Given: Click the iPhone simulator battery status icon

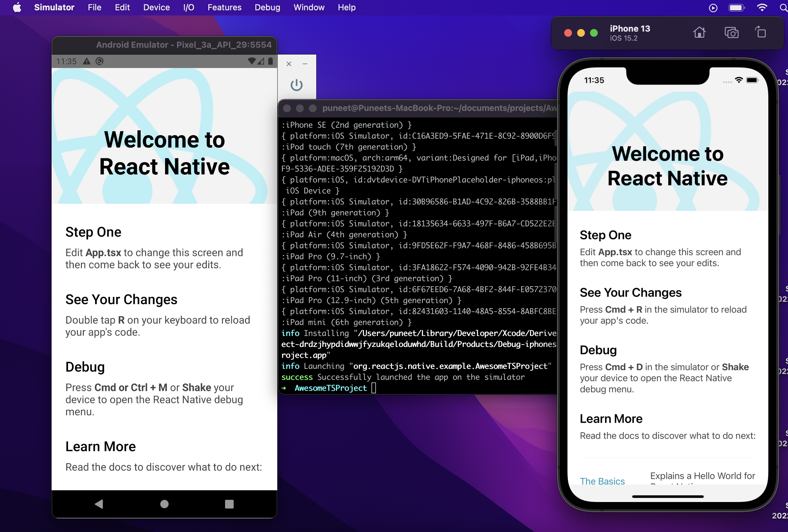Looking at the screenshot, I should [752, 80].
